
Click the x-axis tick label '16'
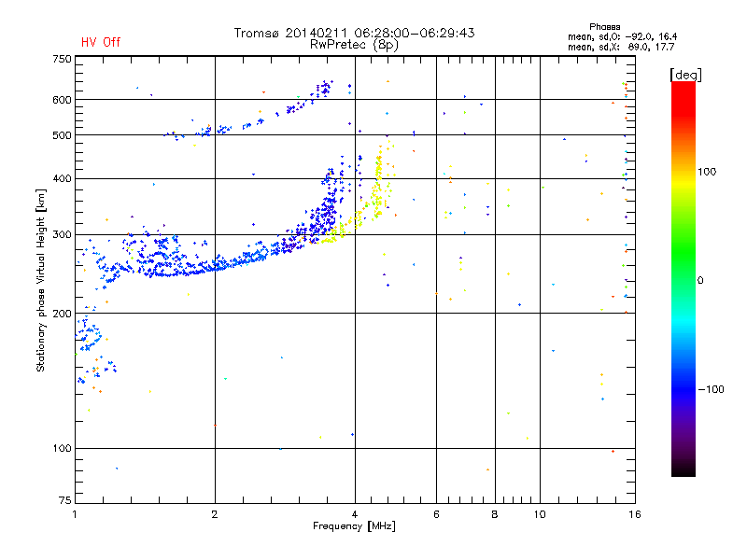pyautogui.click(x=635, y=514)
